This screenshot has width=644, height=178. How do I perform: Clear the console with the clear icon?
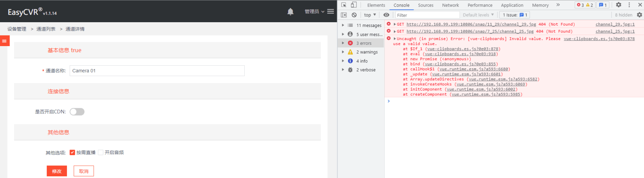(x=354, y=15)
